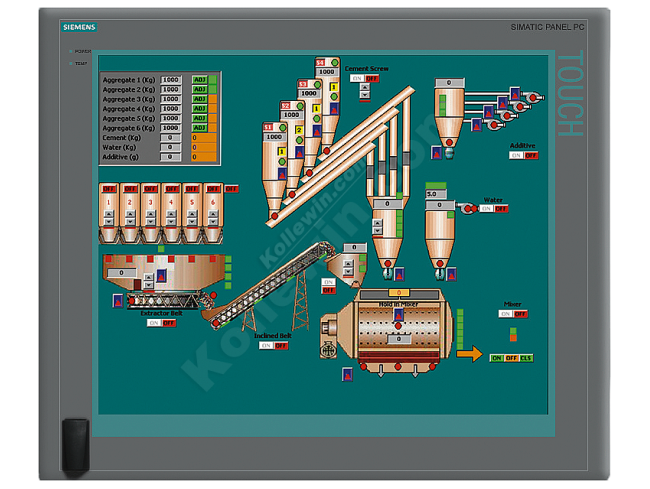
Task: Click the blue alarm icon beside extractor belt
Action: pyautogui.click(x=117, y=300)
